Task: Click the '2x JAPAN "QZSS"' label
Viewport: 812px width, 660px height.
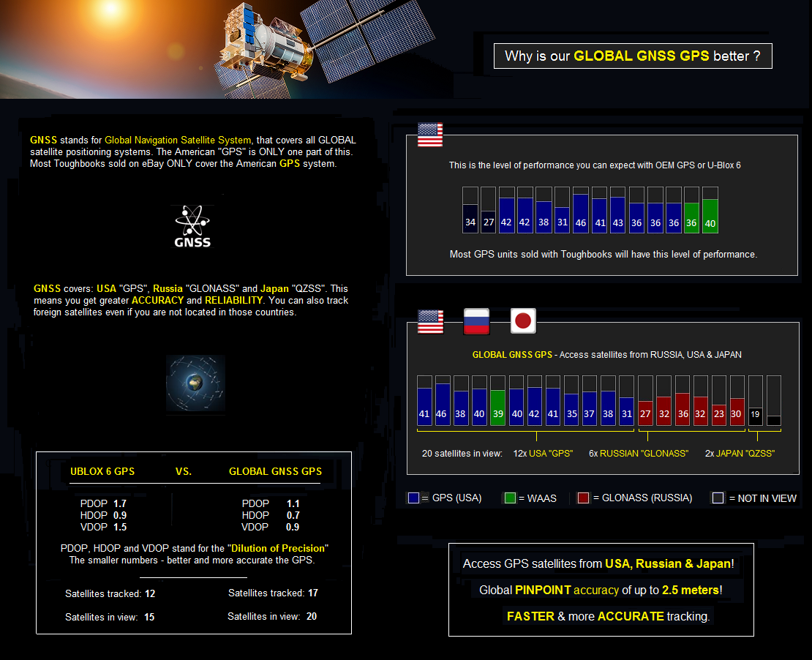Action: tap(740, 454)
